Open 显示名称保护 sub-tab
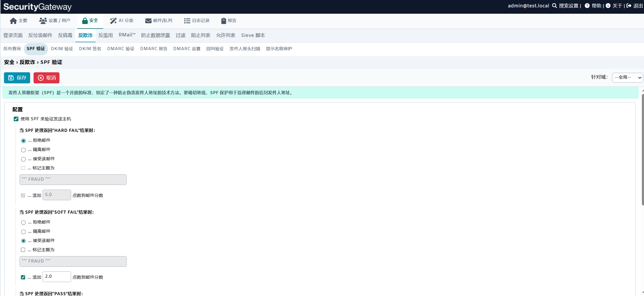 (x=279, y=49)
